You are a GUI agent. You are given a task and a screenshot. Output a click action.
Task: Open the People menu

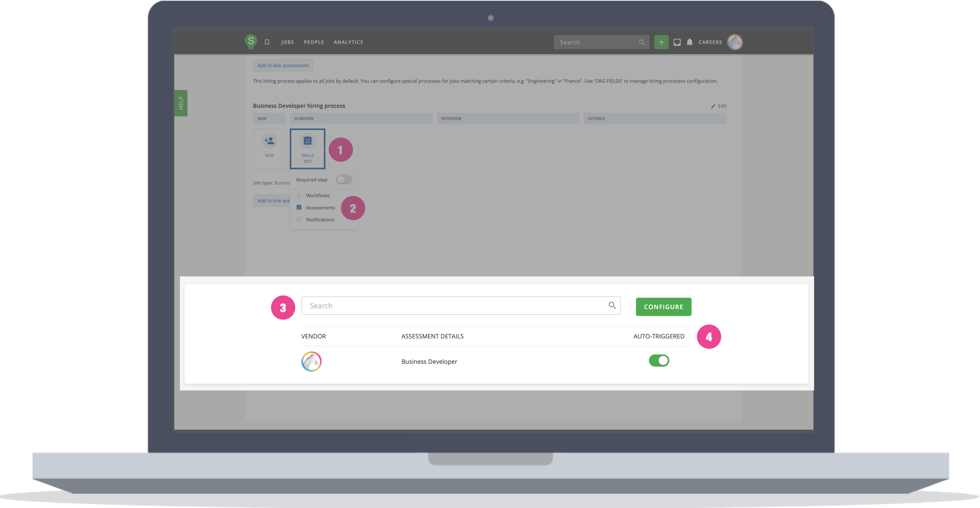pyautogui.click(x=314, y=42)
